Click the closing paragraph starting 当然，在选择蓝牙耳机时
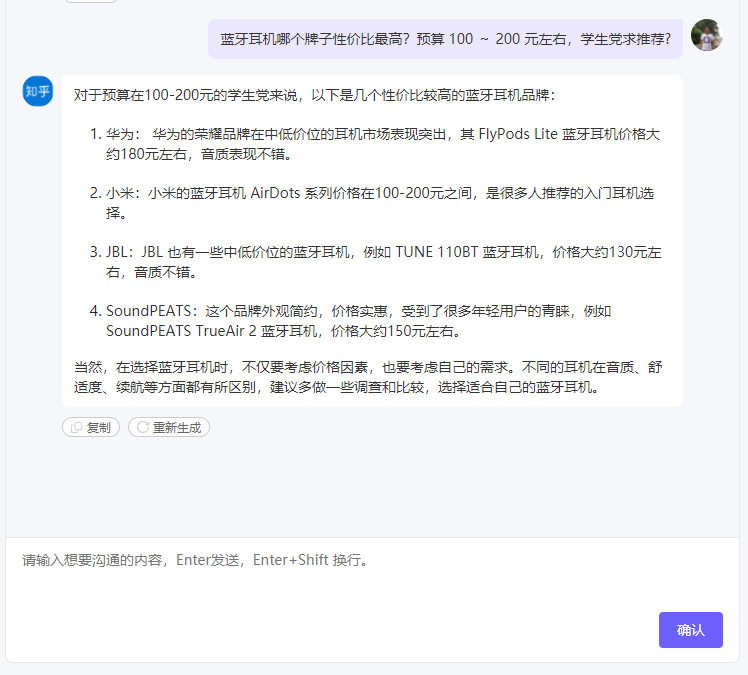 (x=368, y=377)
